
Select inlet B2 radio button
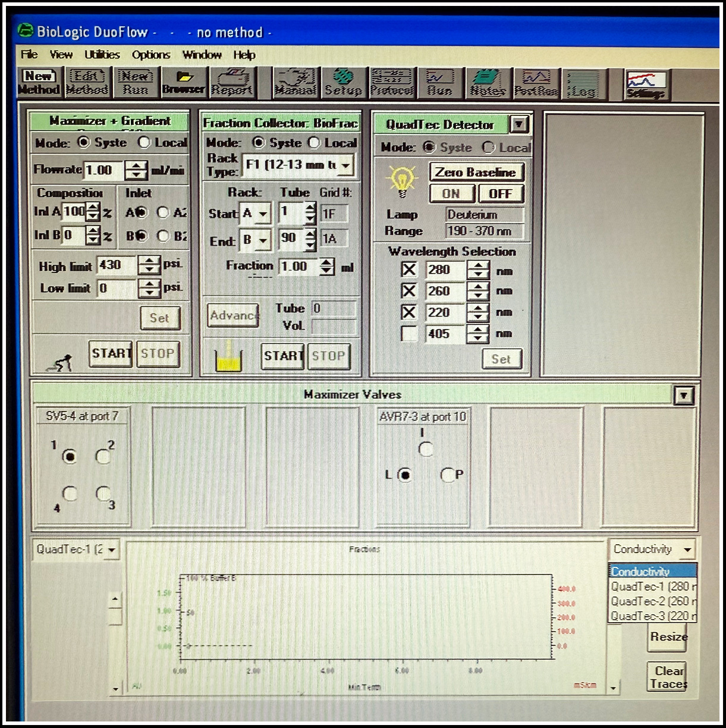tap(163, 236)
